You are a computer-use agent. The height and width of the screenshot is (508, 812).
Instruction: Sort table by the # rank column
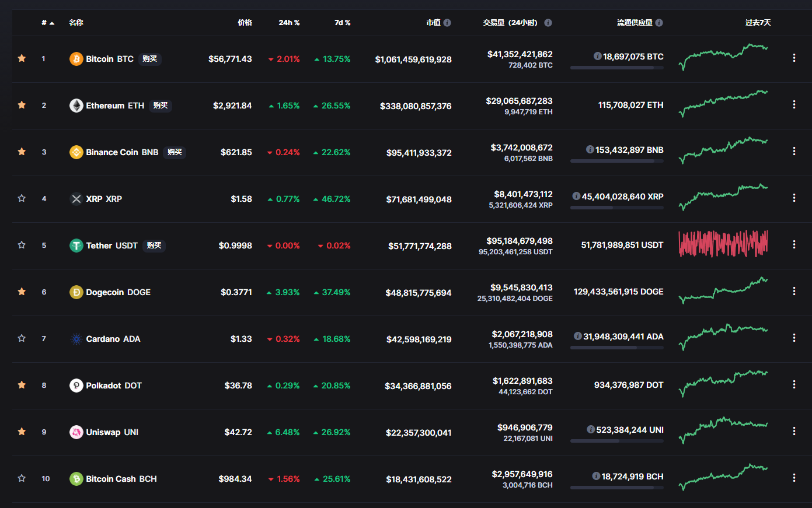48,23
